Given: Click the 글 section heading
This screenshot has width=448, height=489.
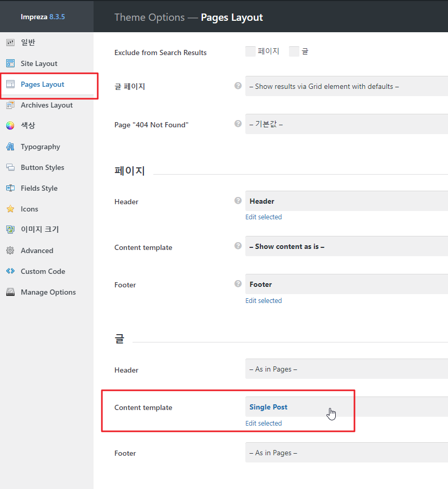Looking at the screenshot, I should (x=120, y=339).
